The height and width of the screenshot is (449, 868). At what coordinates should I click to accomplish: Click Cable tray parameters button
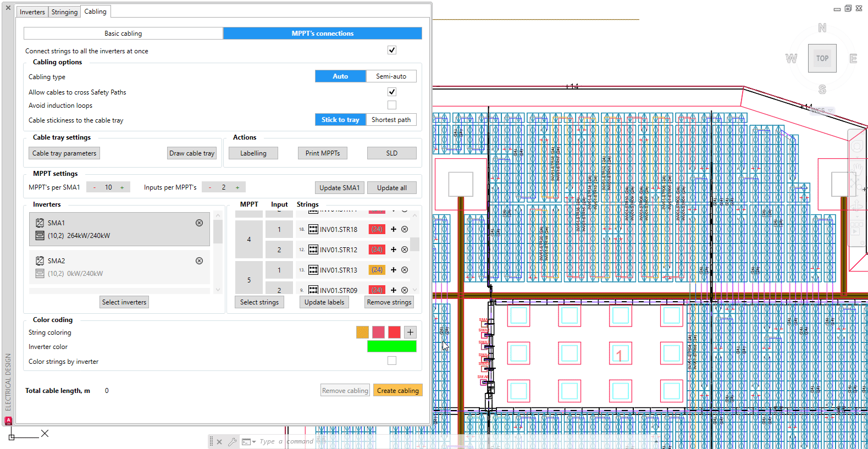point(64,153)
